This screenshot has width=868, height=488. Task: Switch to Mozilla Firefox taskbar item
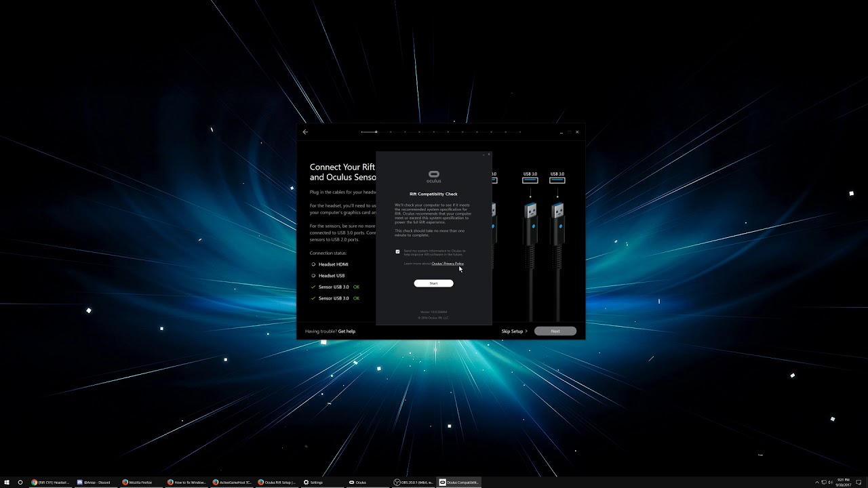tap(141, 483)
